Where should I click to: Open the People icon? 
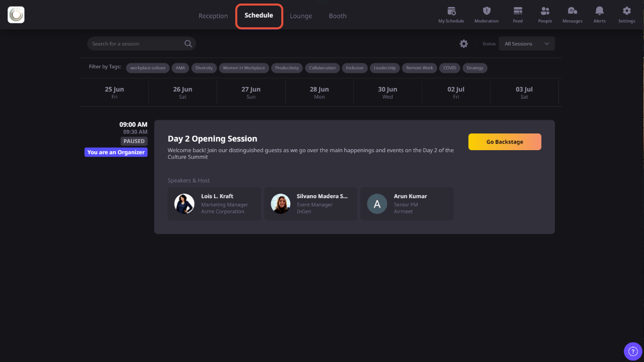(545, 11)
